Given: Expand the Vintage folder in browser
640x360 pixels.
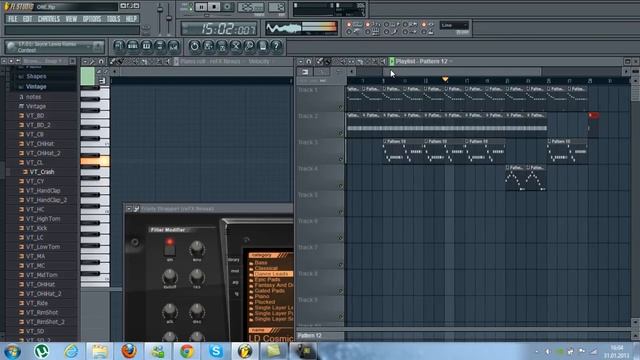Looking at the screenshot, I should 36,87.
